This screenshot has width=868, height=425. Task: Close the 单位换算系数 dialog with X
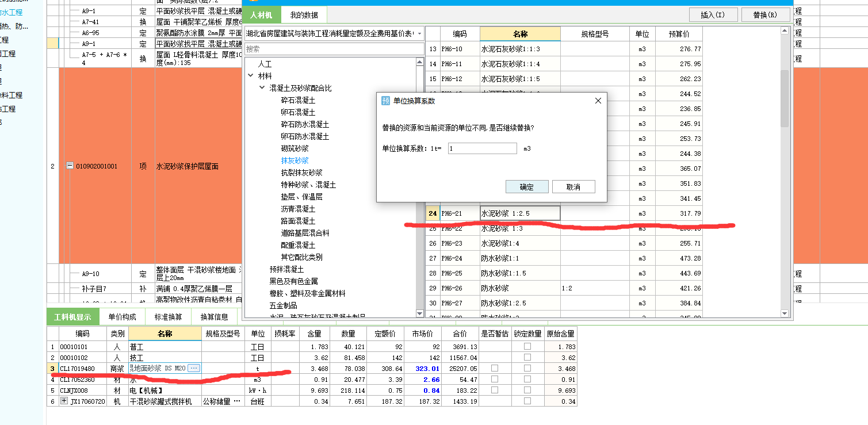pyautogui.click(x=598, y=101)
